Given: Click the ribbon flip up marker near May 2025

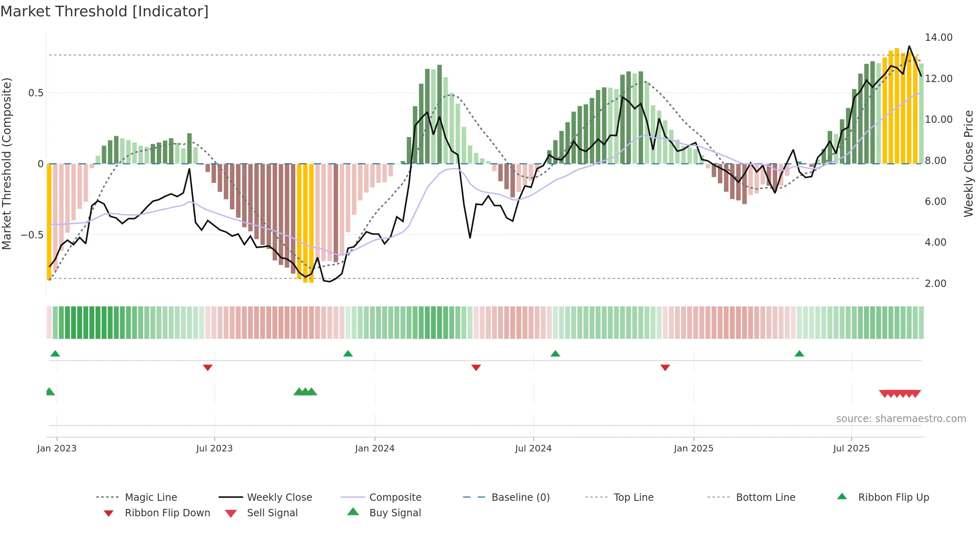Looking at the screenshot, I should pos(800,353).
